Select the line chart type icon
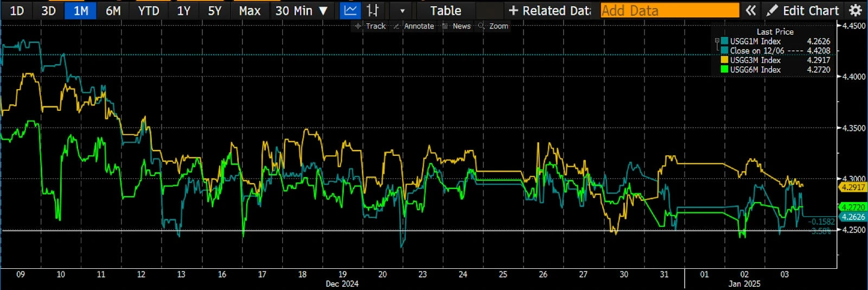868x290 pixels. pos(350,10)
